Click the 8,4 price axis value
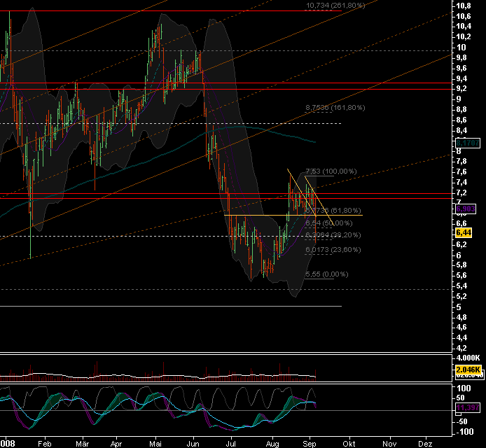 (461, 130)
